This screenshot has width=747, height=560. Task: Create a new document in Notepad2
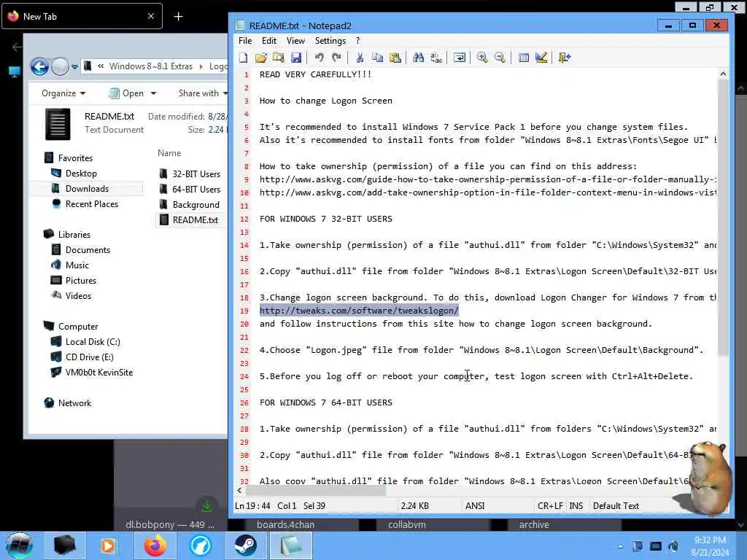click(244, 58)
